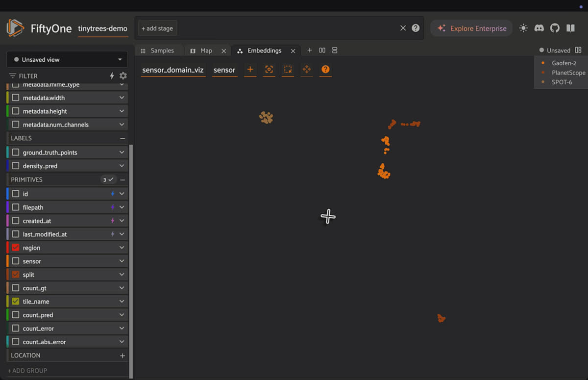The width and height of the screenshot is (588, 380).
Task: Click the pan/move arrows icon
Action: tap(307, 70)
